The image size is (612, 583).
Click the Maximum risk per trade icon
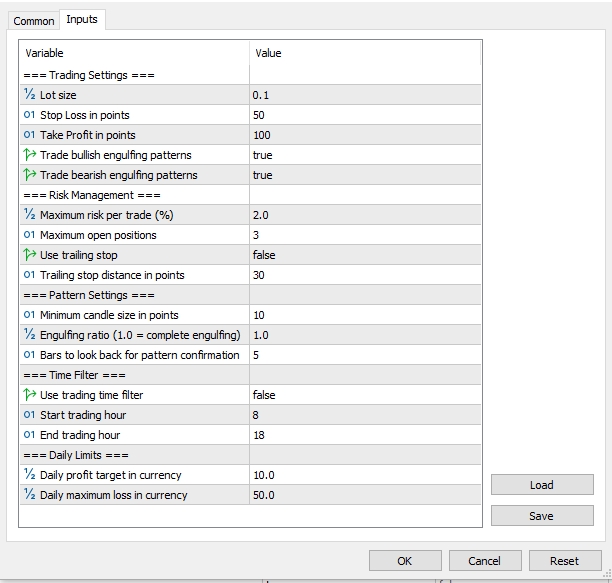coord(30,214)
